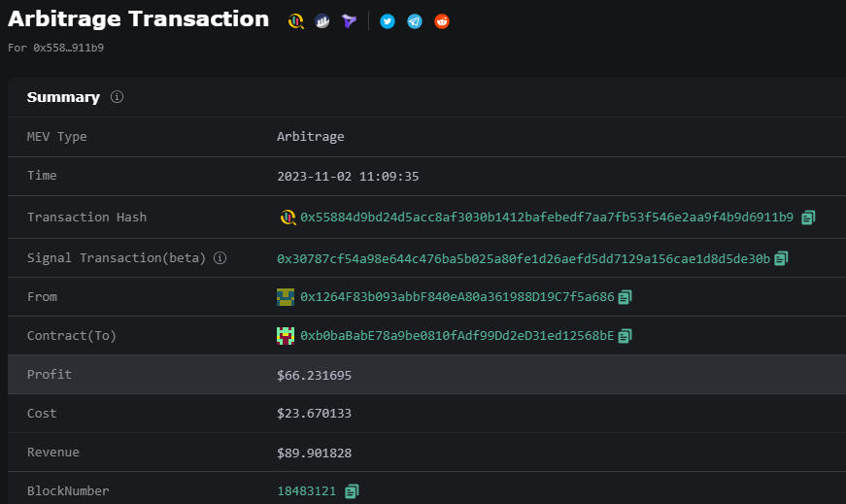Image resolution: width=846 pixels, height=504 pixels.
Task: Select the BlockNumber row label
Action: [x=68, y=491]
